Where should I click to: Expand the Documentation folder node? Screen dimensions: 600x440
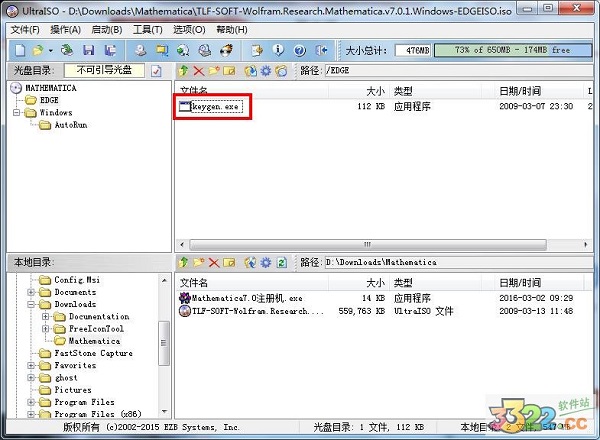(x=46, y=316)
